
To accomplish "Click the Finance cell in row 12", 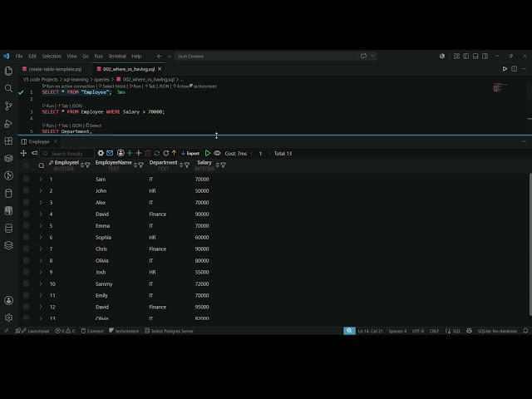I will point(157,307).
